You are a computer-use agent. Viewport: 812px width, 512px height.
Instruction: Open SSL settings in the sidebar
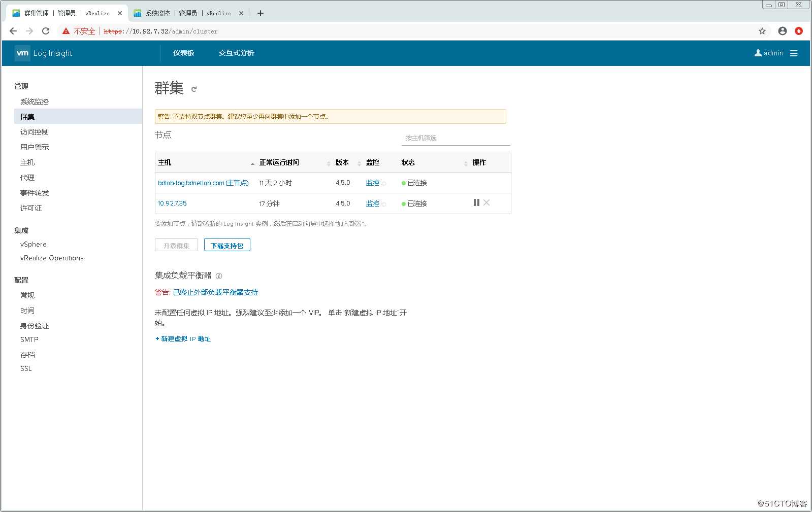tap(26, 368)
